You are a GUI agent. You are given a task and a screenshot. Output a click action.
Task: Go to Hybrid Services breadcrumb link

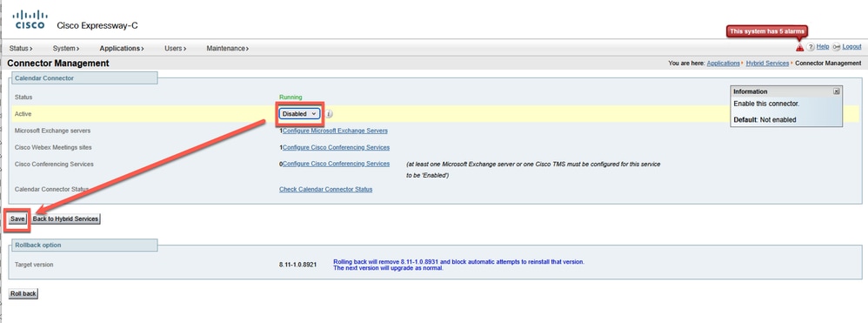(767, 64)
